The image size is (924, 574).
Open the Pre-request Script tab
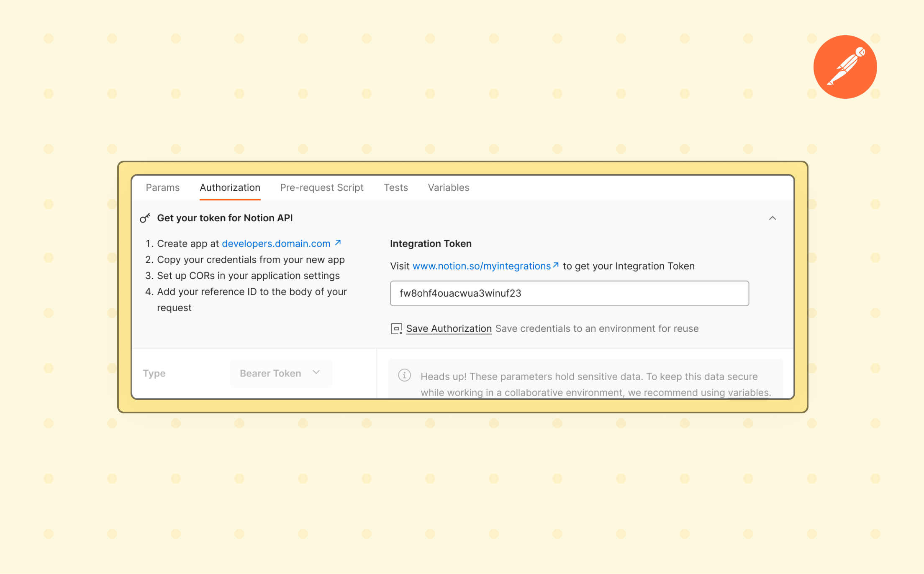[x=322, y=187]
